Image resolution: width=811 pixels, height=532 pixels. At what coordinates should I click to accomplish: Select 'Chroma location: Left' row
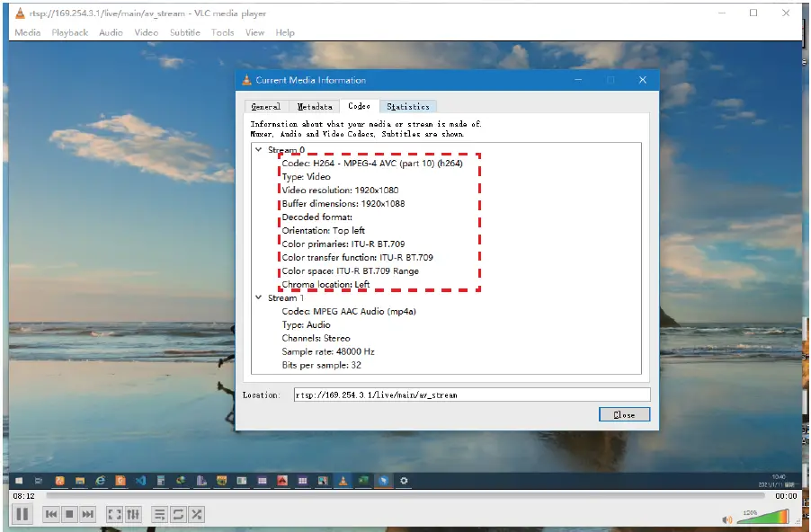tap(325, 284)
